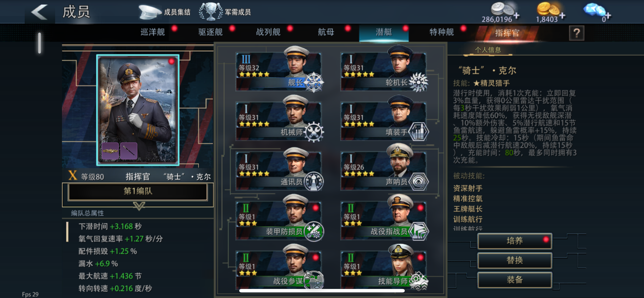
Task: Click the 替换 button
Action: click(x=514, y=260)
